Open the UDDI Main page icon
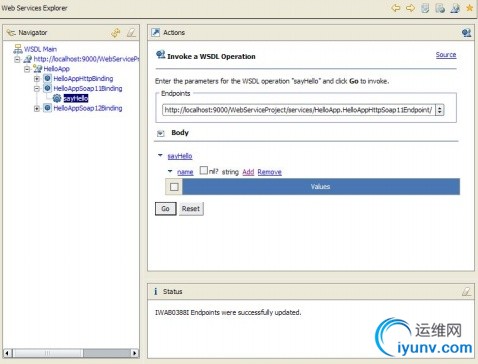This screenshot has height=364, width=478. (425, 8)
